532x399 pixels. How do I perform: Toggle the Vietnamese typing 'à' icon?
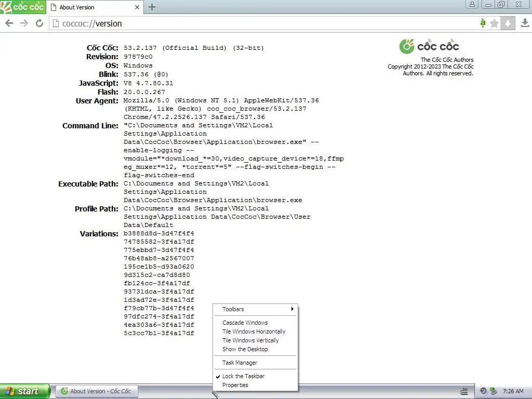click(483, 23)
